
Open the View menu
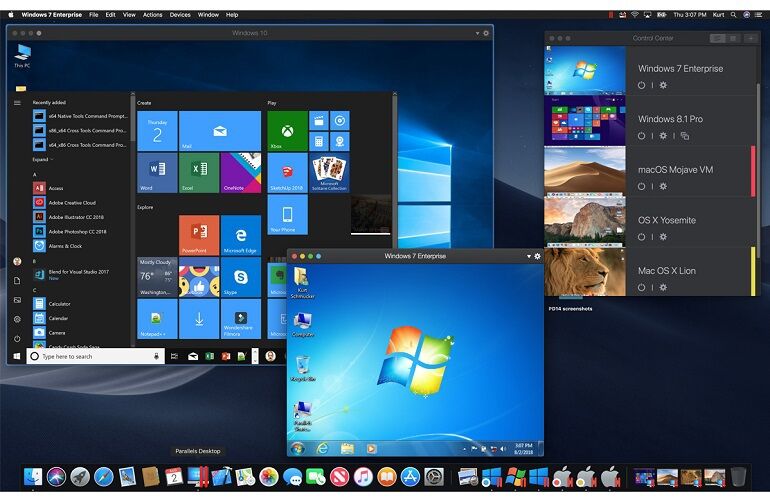tap(129, 15)
